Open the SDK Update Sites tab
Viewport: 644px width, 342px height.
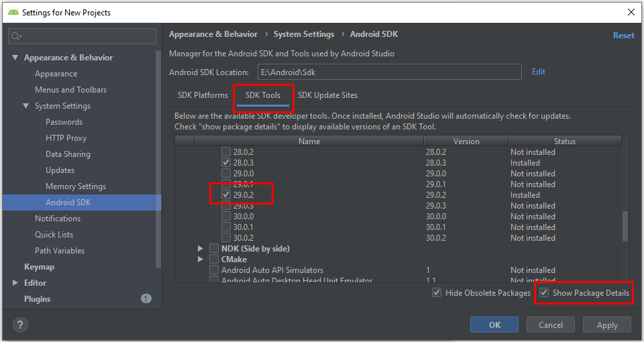(327, 95)
